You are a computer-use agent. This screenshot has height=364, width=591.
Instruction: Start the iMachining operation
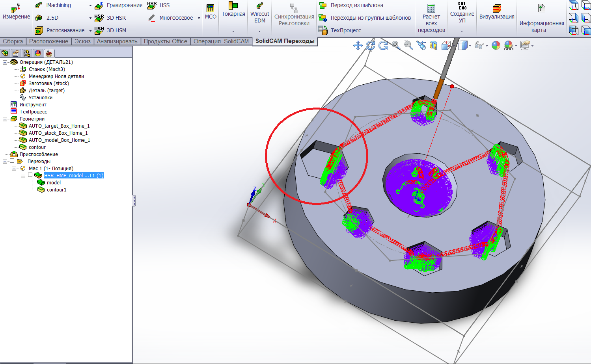[x=53, y=5]
